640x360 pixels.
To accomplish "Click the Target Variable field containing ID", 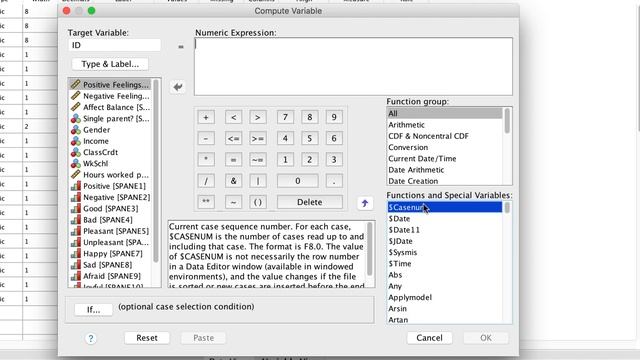I will pos(114,45).
